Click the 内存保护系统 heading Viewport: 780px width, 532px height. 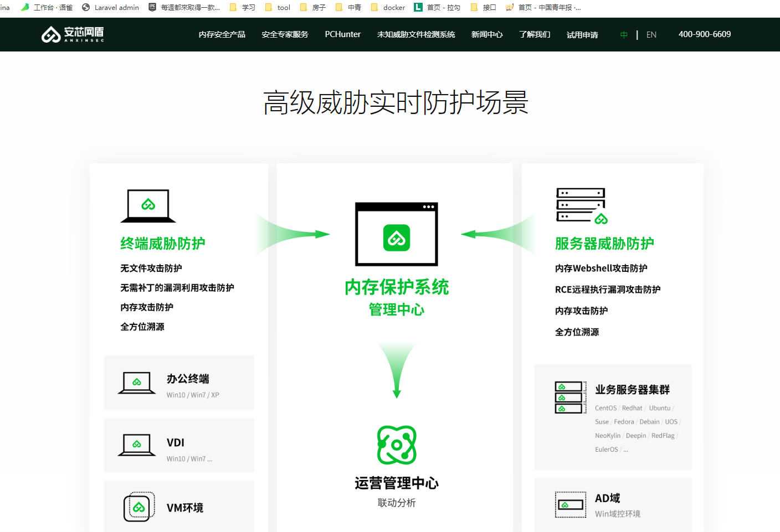pyautogui.click(x=397, y=287)
